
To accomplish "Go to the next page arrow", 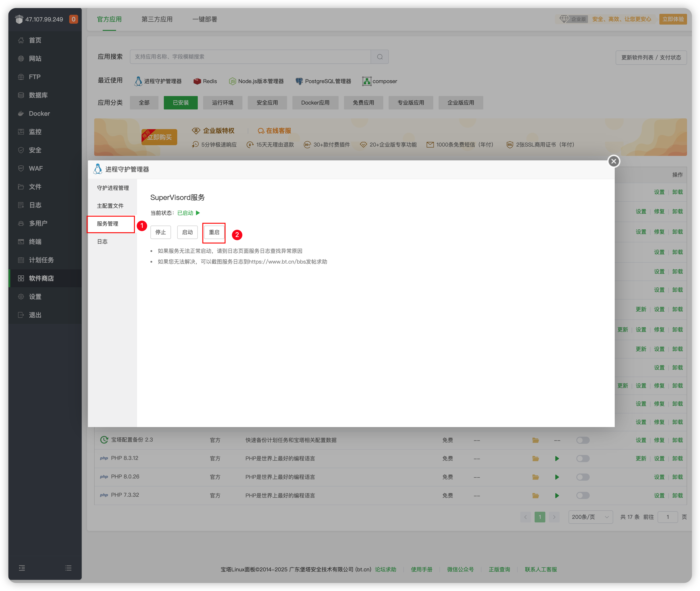I will (554, 517).
